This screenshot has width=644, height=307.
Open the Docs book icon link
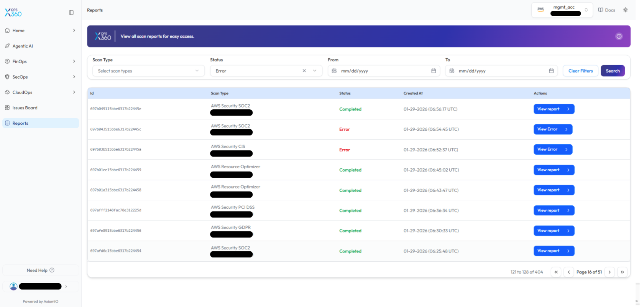pyautogui.click(x=606, y=10)
